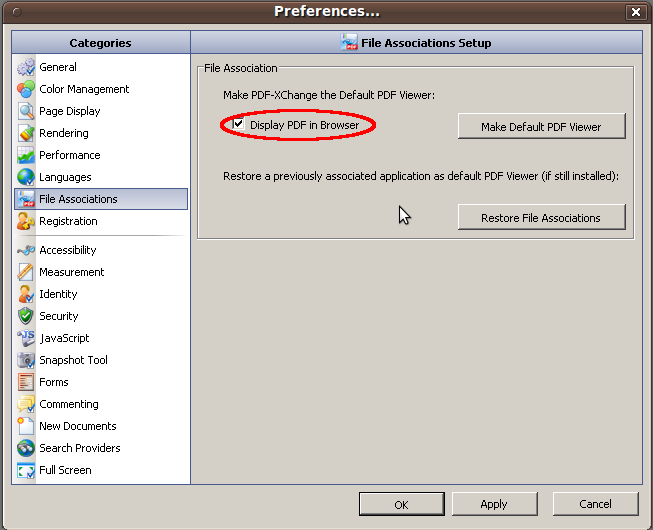Open Search Providers preferences label

pyautogui.click(x=80, y=448)
